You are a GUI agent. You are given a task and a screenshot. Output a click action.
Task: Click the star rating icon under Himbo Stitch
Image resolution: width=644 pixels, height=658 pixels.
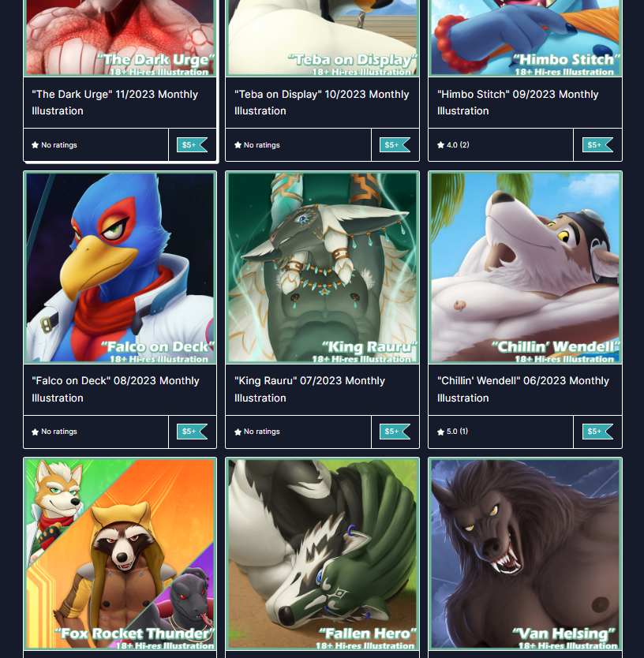[x=440, y=145]
